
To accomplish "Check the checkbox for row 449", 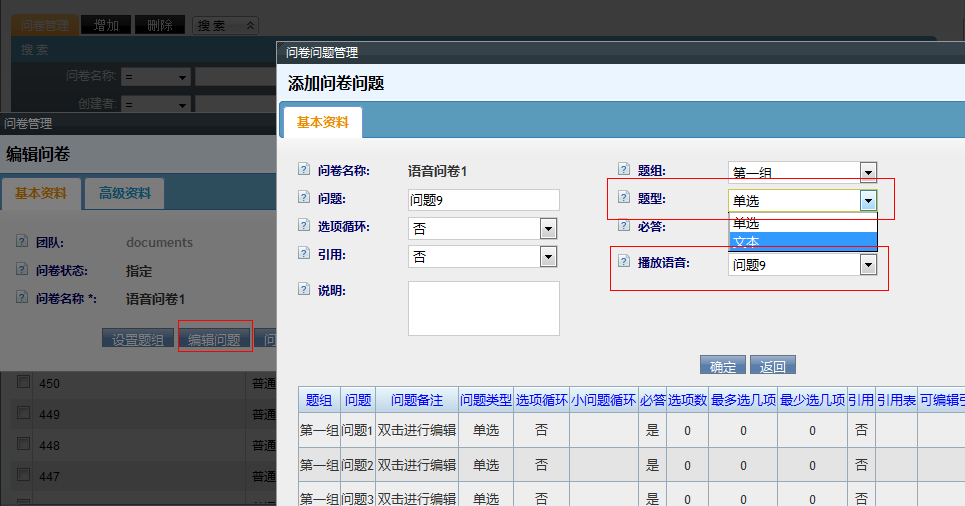I will 23,414.
